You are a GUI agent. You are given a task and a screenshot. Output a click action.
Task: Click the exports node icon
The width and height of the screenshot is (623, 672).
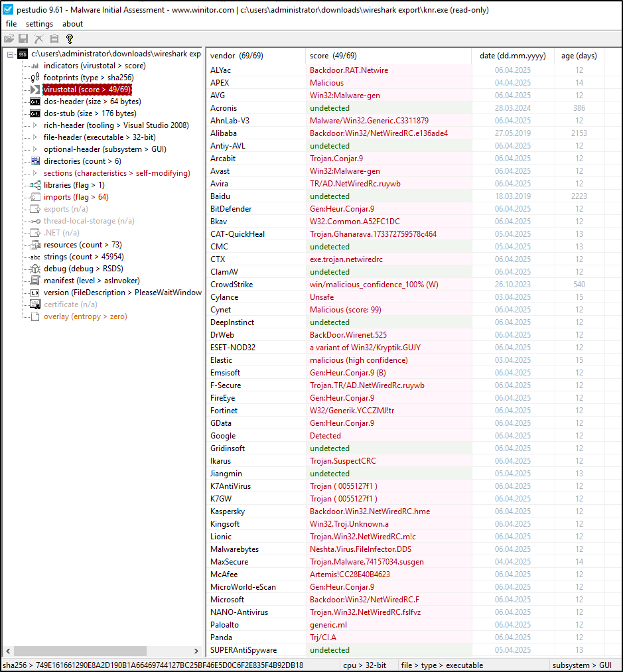coord(35,209)
